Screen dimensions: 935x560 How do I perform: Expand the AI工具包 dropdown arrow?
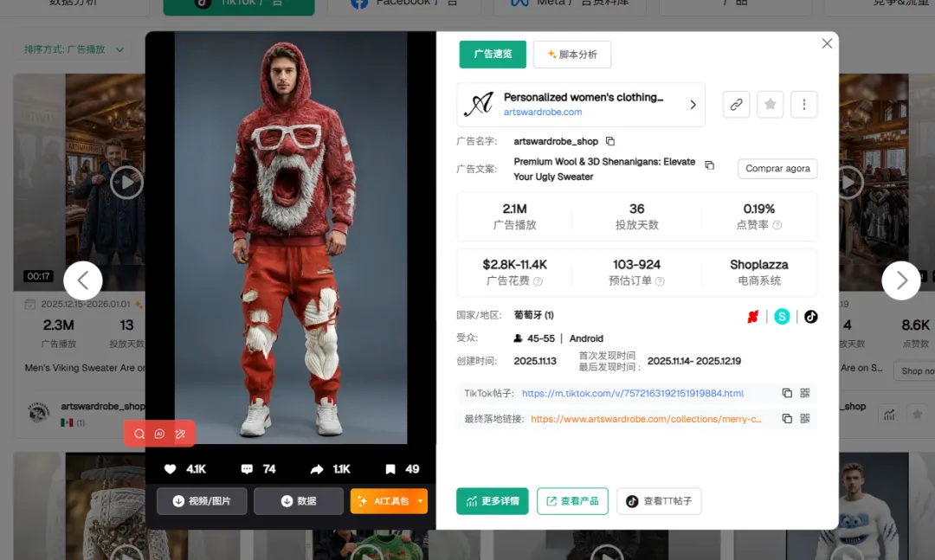coord(421,501)
